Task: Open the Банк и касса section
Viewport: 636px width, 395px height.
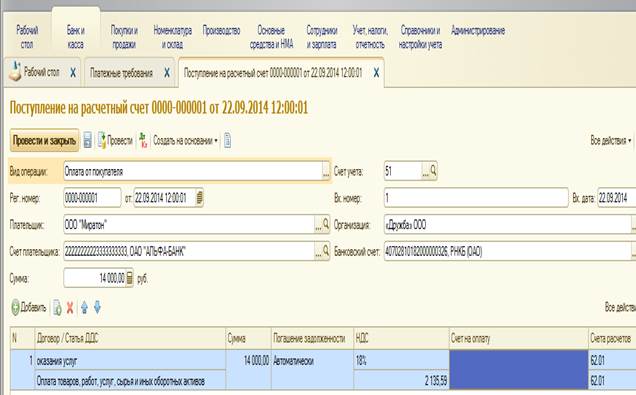Action: 76,37
